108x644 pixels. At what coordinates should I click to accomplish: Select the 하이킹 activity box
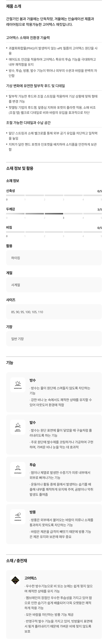(x=54, y=258)
